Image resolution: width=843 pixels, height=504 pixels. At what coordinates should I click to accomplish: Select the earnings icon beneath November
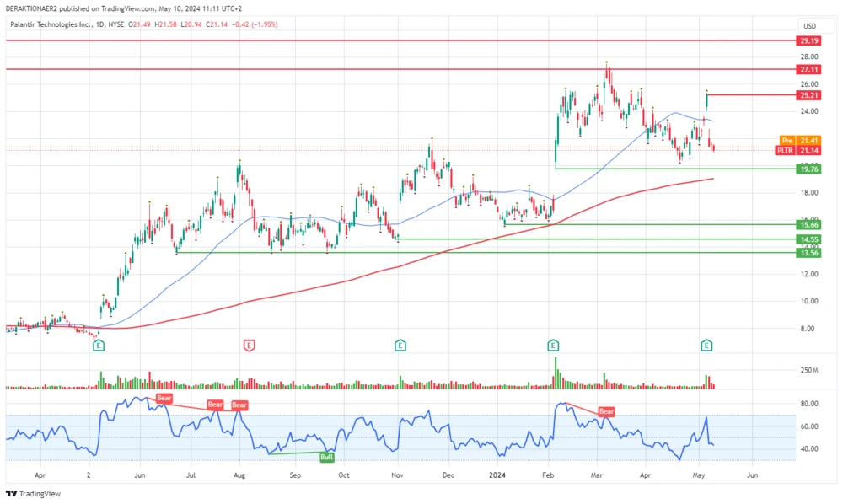click(x=400, y=345)
